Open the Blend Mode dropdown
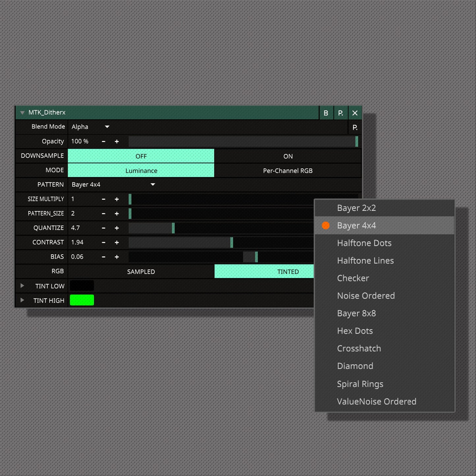The width and height of the screenshot is (476, 476). coord(107,127)
